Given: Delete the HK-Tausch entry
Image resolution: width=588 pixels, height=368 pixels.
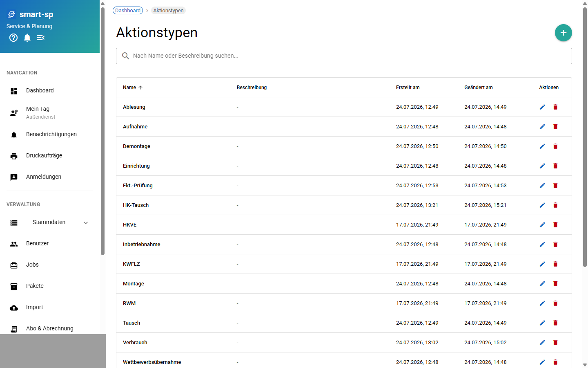Looking at the screenshot, I should 555,205.
